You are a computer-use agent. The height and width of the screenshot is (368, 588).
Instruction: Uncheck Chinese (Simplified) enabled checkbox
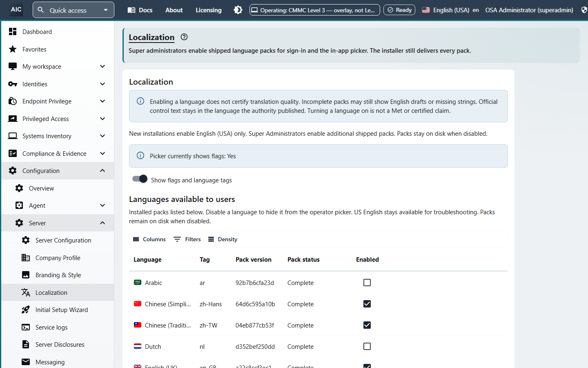pos(367,304)
